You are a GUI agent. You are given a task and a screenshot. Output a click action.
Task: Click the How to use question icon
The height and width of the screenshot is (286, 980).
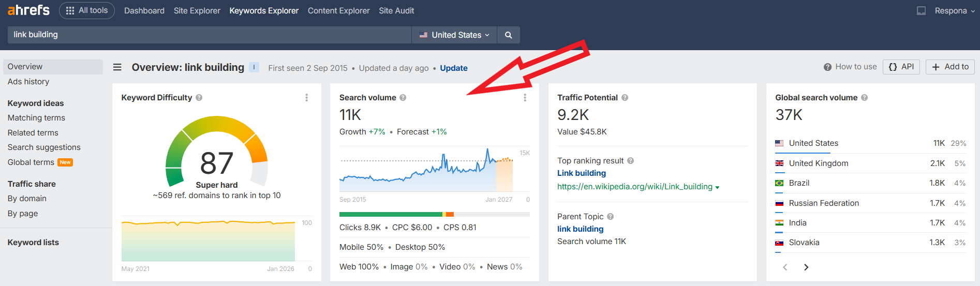pos(828,67)
